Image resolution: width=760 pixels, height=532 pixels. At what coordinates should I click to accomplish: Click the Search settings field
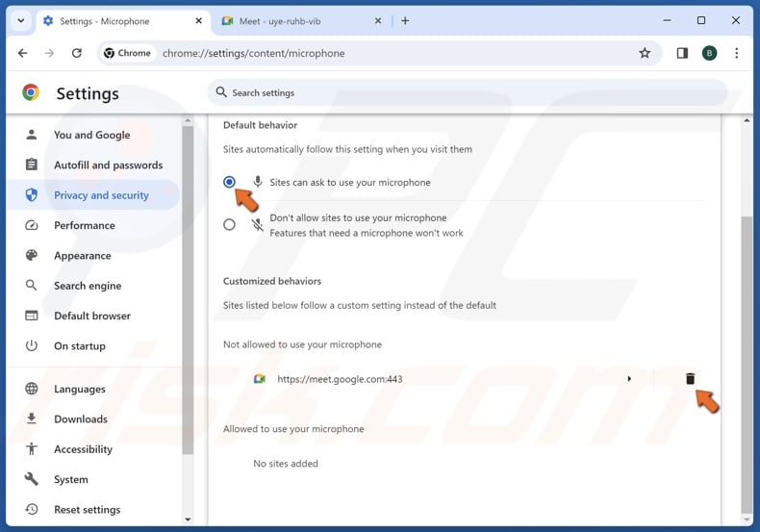[x=468, y=92]
